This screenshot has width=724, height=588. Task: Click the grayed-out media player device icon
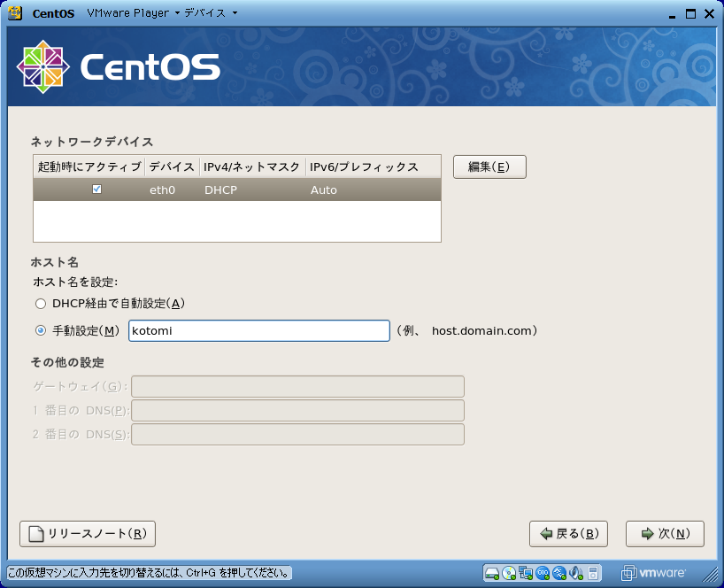[x=593, y=573]
